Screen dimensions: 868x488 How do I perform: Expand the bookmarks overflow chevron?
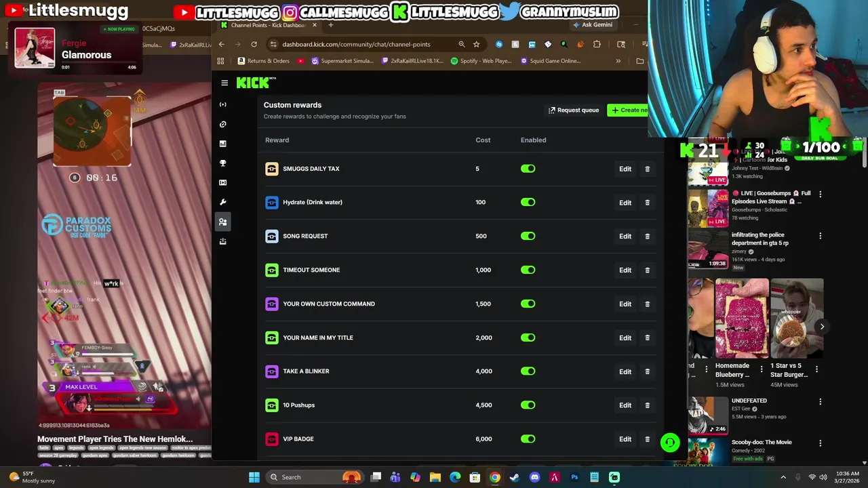point(618,61)
